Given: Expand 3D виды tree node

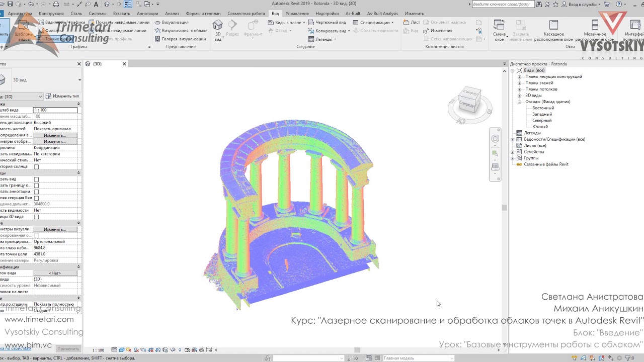Looking at the screenshot, I should click(x=520, y=96).
